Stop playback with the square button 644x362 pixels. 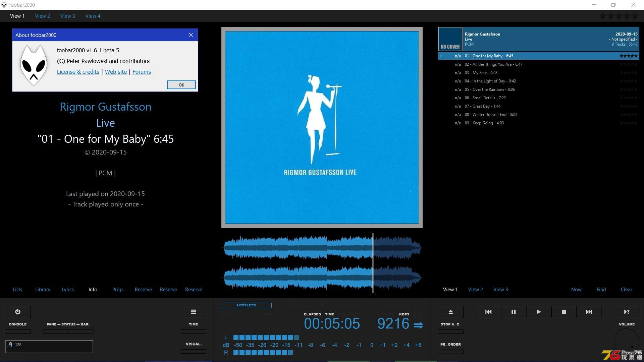[x=564, y=312]
